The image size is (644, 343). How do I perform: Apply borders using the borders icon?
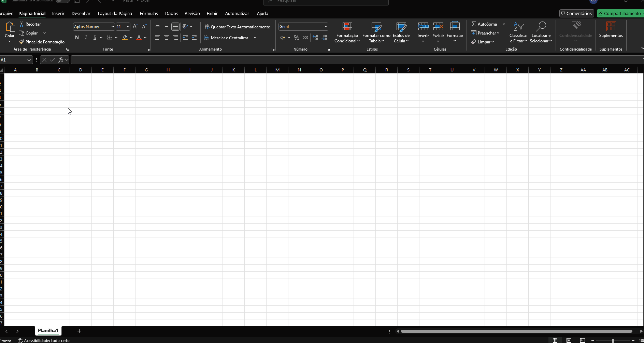point(110,37)
